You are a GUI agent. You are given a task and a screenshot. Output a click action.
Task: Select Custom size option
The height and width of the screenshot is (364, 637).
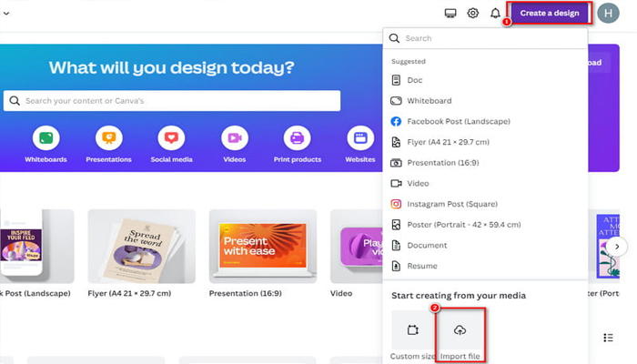pyautogui.click(x=412, y=333)
